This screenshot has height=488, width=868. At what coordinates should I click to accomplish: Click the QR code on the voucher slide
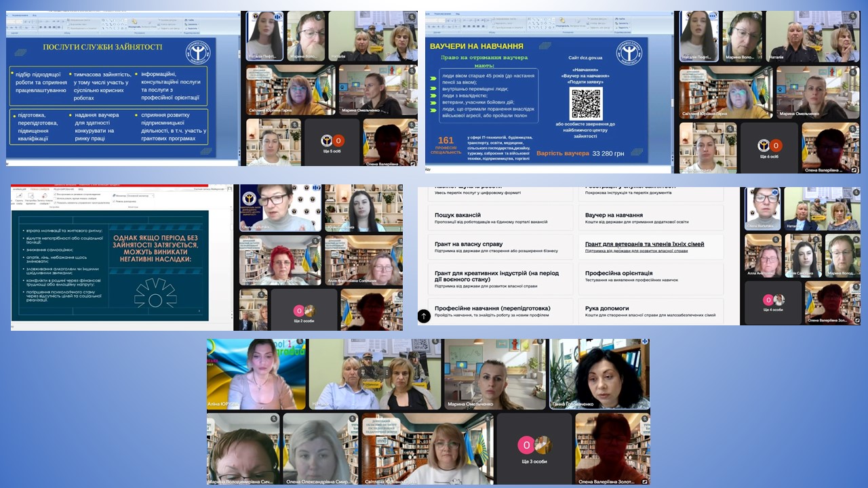tap(586, 104)
